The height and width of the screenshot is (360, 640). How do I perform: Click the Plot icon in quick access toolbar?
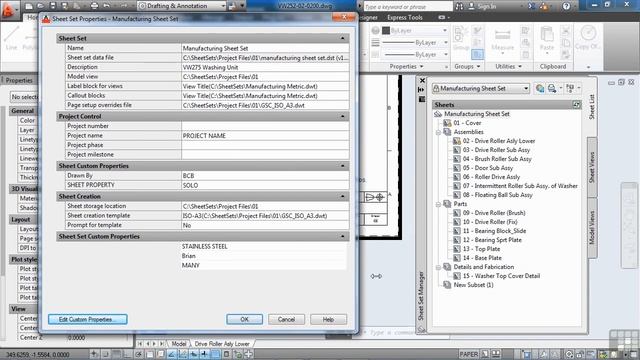[94, 6]
